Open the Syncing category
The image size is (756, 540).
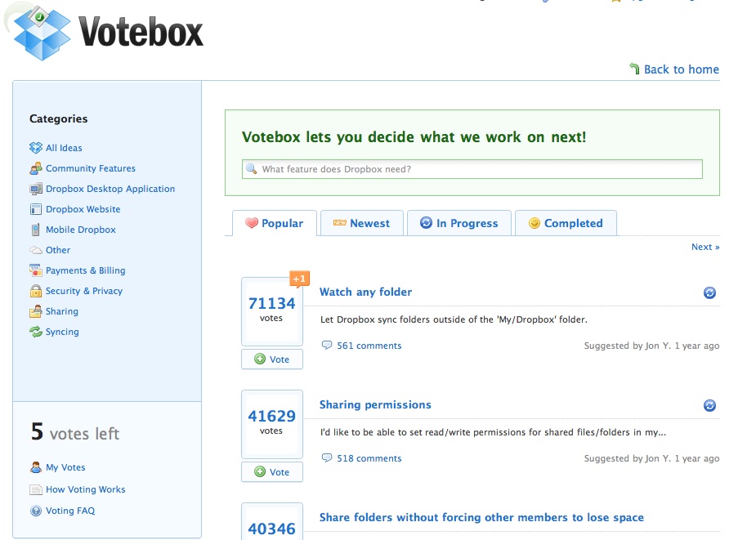tap(62, 332)
